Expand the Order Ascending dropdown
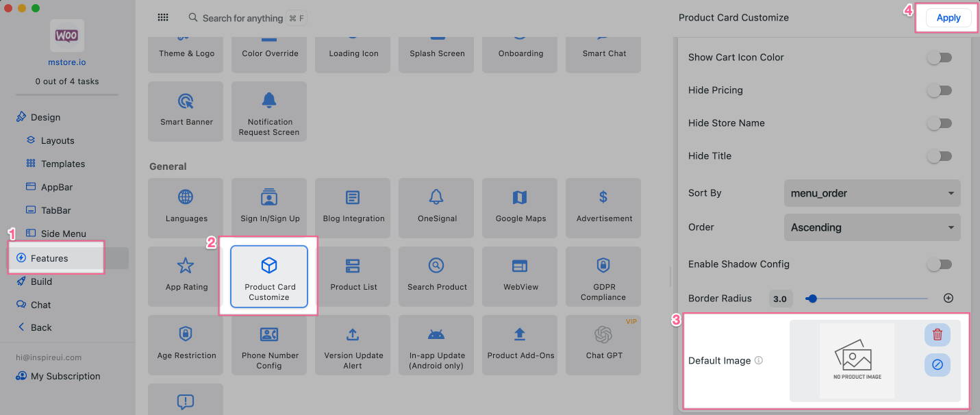The image size is (980, 415). pyautogui.click(x=872, y=227)
